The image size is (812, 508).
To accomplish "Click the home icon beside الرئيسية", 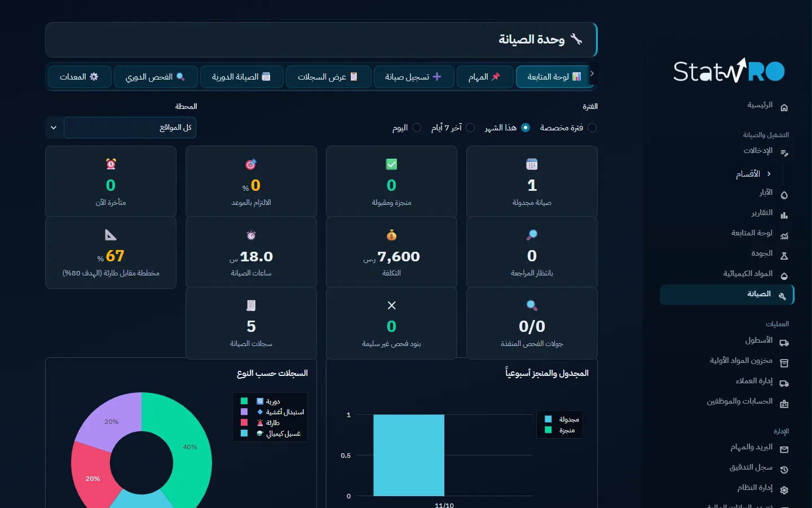I will click(x=784, y=107).
